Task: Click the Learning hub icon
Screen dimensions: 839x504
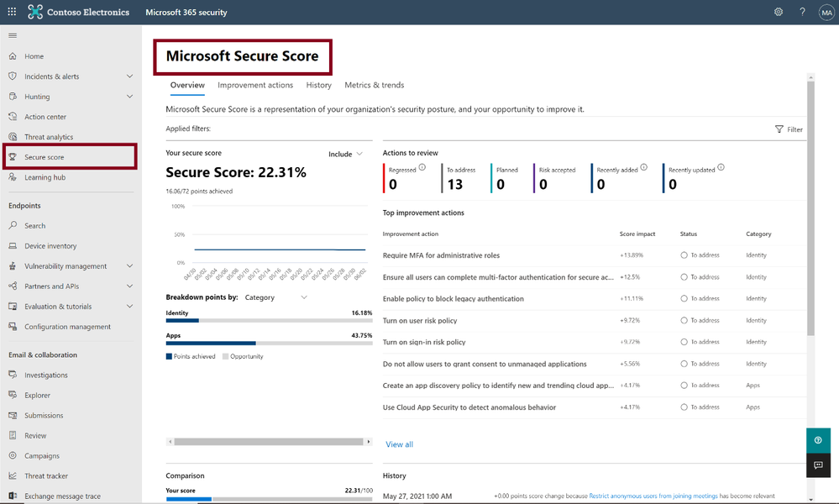Action: 13,177
